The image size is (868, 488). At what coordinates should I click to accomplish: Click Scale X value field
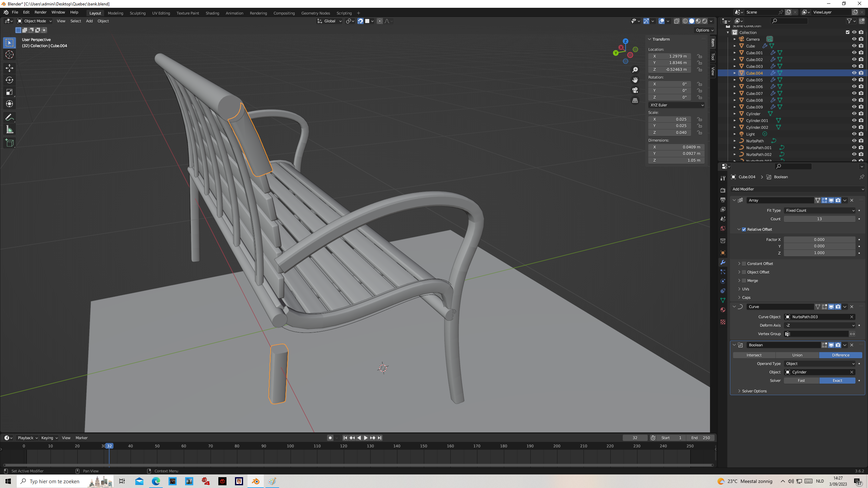tap(670, 119)
